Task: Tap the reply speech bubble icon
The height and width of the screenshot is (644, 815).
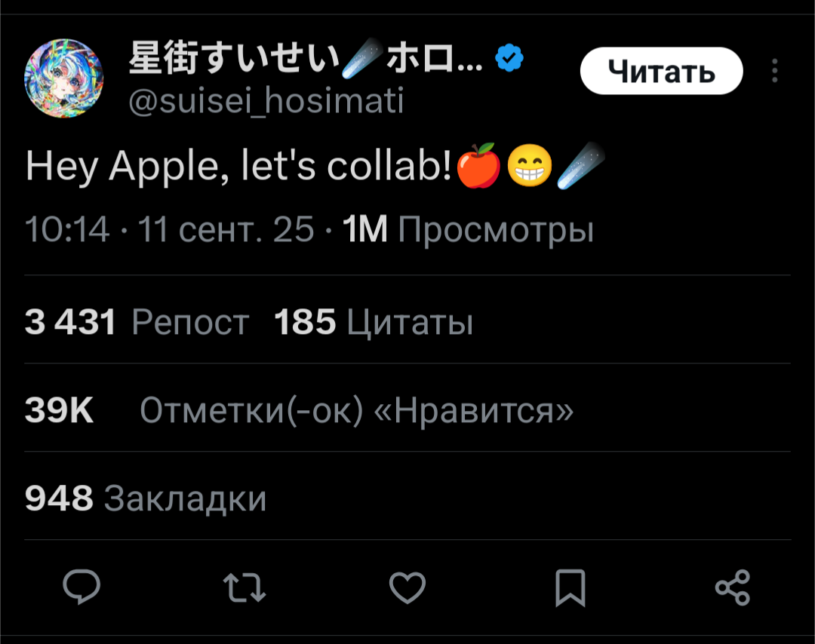Action: pos(81,587)
